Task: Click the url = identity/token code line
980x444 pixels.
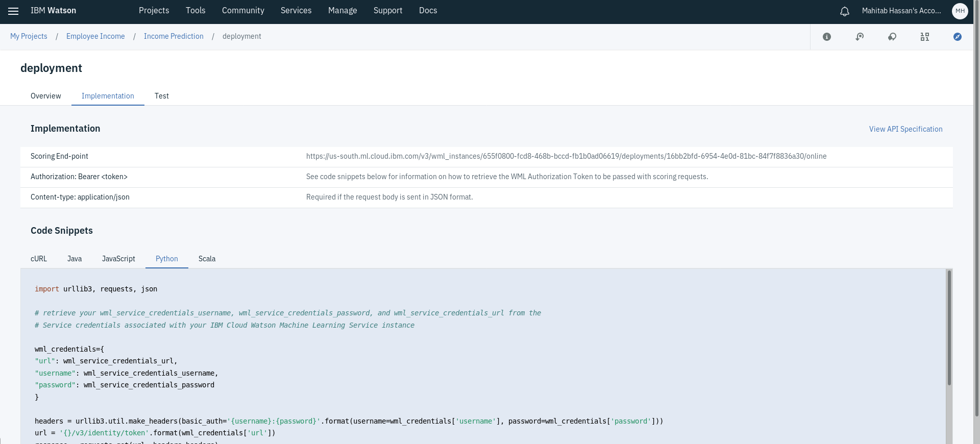Action: click(x=155, y=433)
